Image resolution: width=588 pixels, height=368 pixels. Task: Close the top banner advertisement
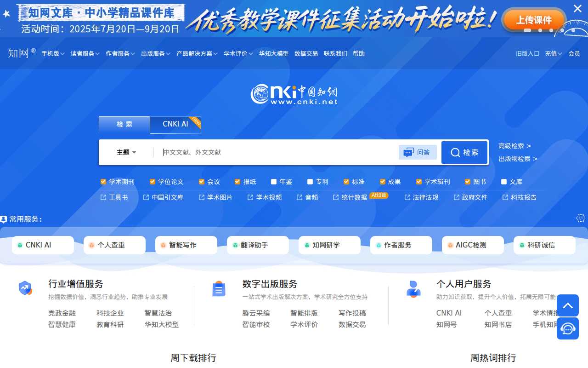[x=577, y=8]
